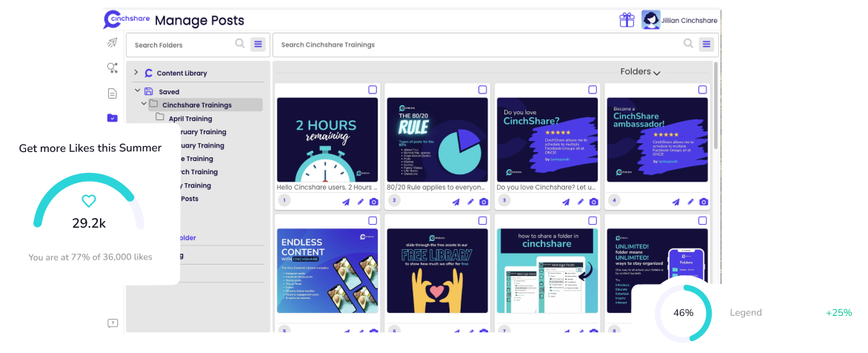The height and width of the screenshot is (353, 868).
Task: Edit post 2 with the pencil icon
Action: pyautogui.click(x=470, y=202)
